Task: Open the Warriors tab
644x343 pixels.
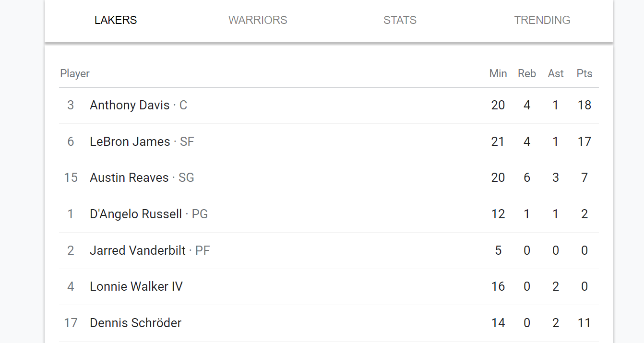Action: (x=258, y=20)
